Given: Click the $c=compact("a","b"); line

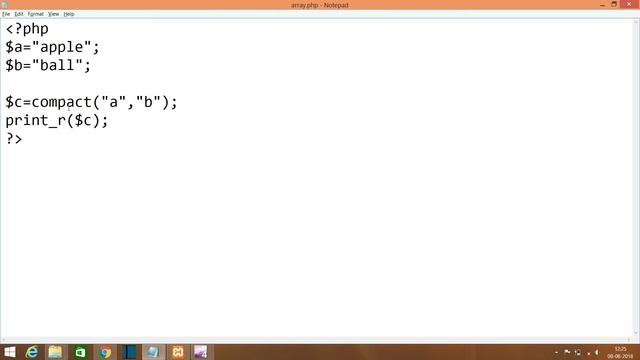Looking at the screenshot, I should pos(91,102).
